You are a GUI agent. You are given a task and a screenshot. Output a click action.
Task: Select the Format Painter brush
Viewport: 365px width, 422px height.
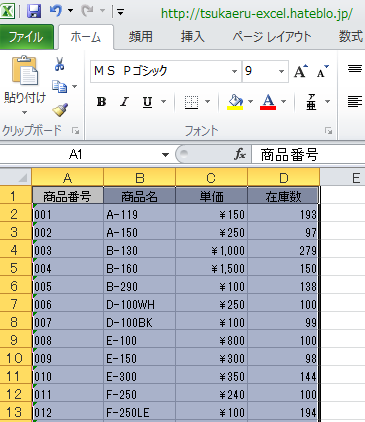pos(60,110)
